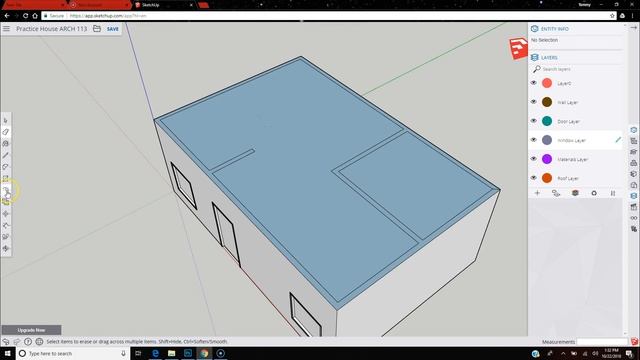The image size is (640, 360).
Task: Click the taskbar search box
Action: [73, 353]
